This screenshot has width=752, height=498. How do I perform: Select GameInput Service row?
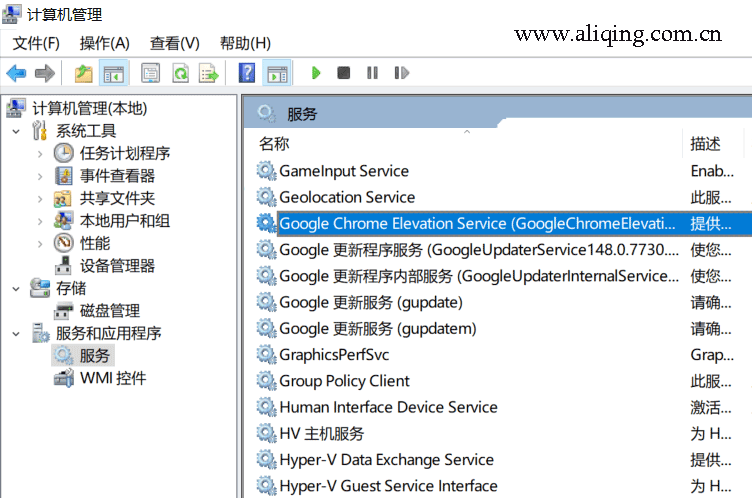tap(499, 171)
